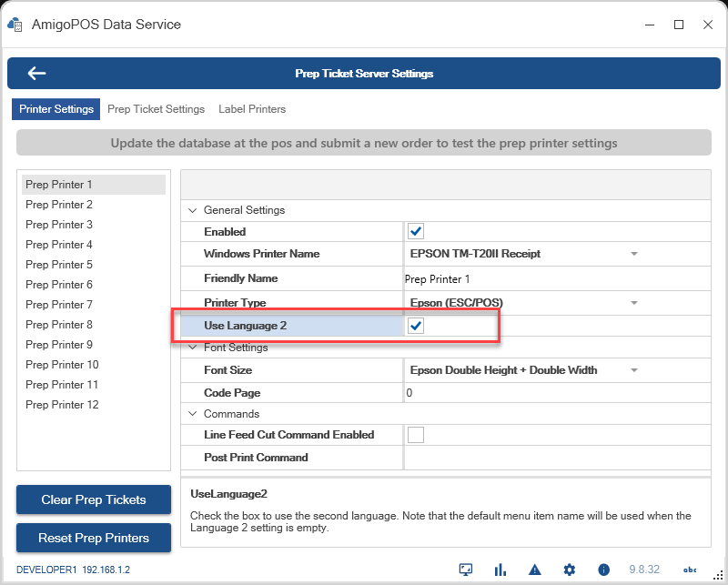Click the back arrow in header
Image resolution: width=728 pixels, height=585 pixels.
36,74
